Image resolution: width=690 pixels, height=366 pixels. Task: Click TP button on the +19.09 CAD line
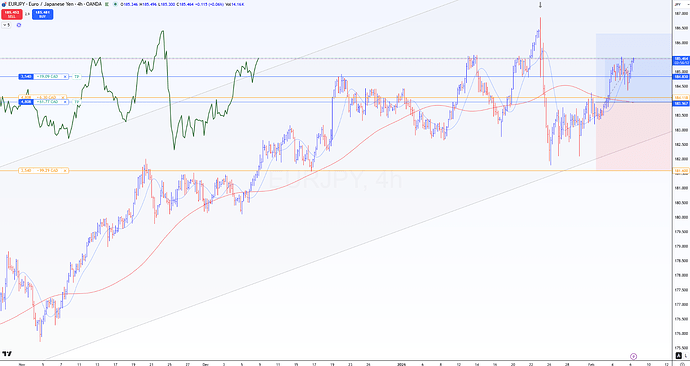pos(77,77)
